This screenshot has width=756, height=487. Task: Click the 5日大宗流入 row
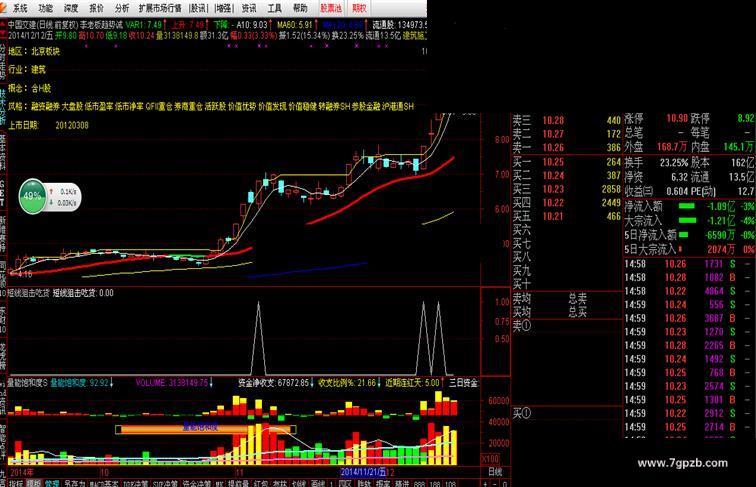click(x=689, y=249)
